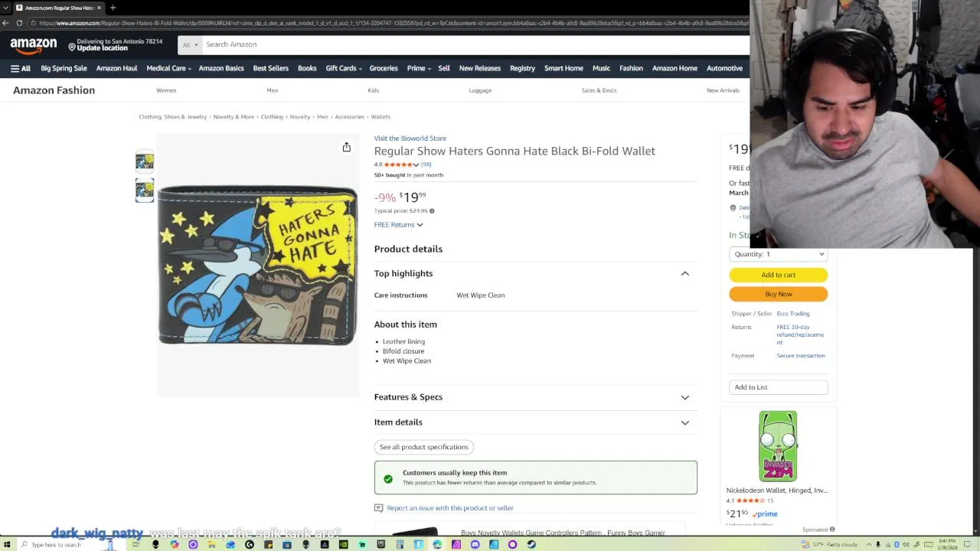Open the Quantity dropdown
The image size is (980, 551).
point(778,254)
